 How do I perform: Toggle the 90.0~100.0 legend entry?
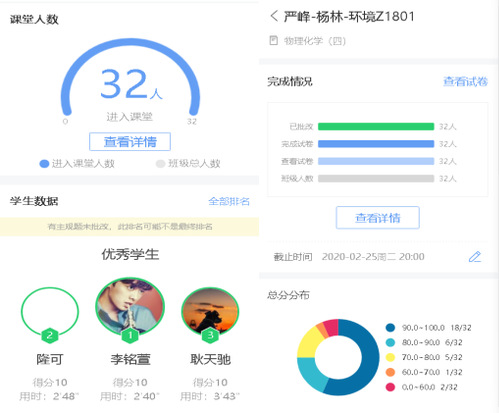(x=429, y=328)
